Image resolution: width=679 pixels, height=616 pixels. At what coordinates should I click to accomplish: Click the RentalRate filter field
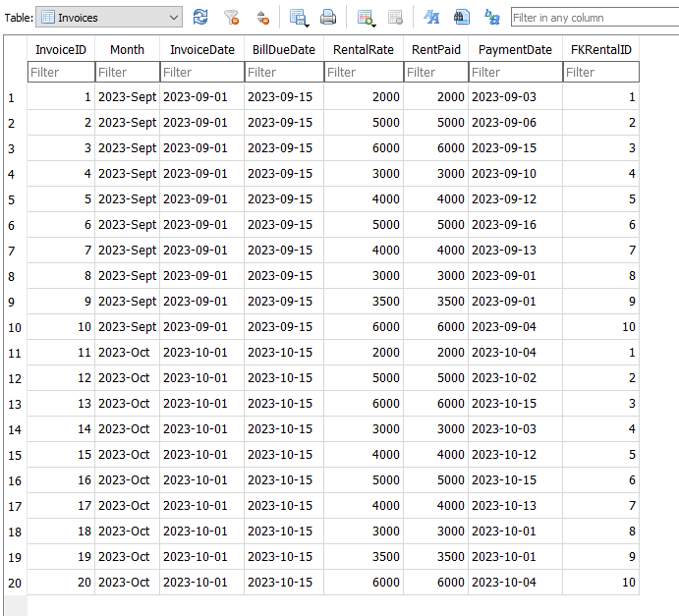click(364, 72)
